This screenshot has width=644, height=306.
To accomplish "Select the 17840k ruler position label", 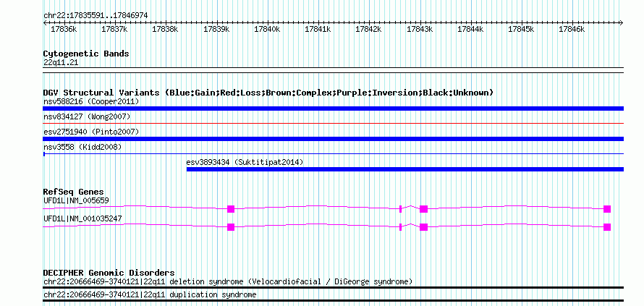I will click(x=266, y=29).
